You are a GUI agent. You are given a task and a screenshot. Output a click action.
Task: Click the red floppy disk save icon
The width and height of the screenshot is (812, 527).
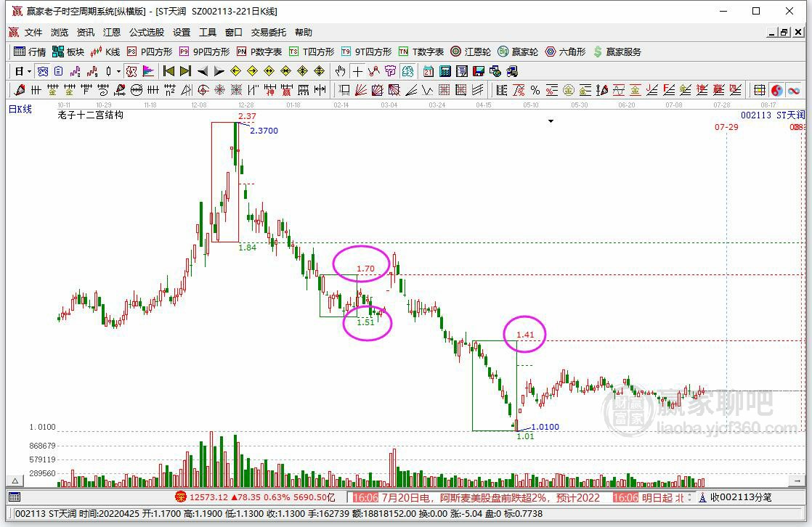[x=479, y=71]
